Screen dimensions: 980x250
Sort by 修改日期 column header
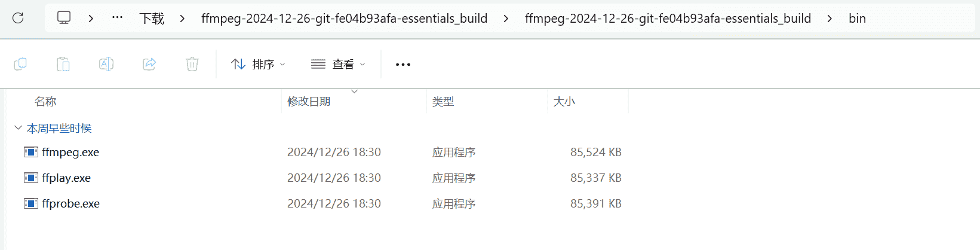click(x=309, y=102)
